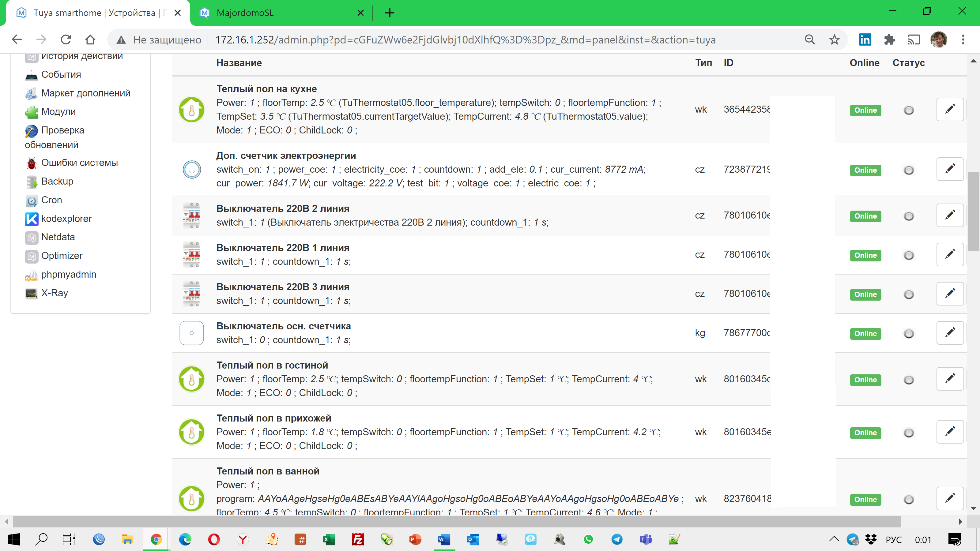This screenshot has width=980, height=551.
Task: Open the Netdata sidebar icon
Action: [x=32, y=237]
